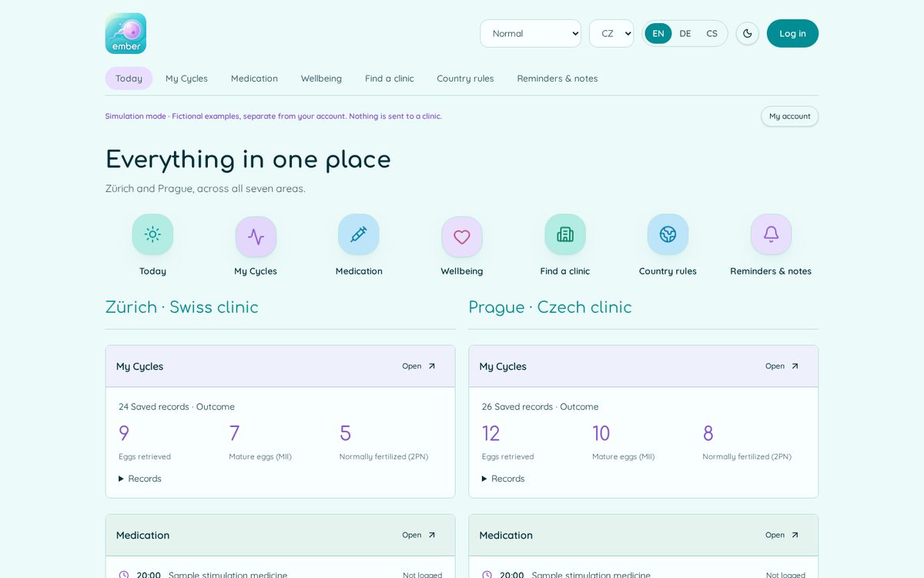The height and width of the screenshot is (578, 924).
Task: Switch to the My Cycles tab
Action: point(186,79)
